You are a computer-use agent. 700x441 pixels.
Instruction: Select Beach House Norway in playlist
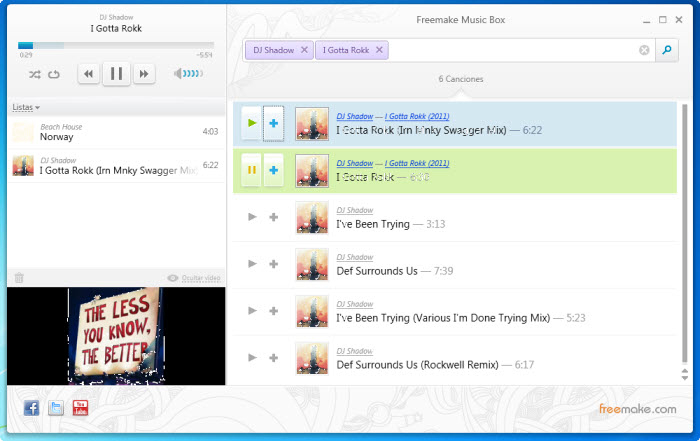pyautogui.click(x=116, y=132)
